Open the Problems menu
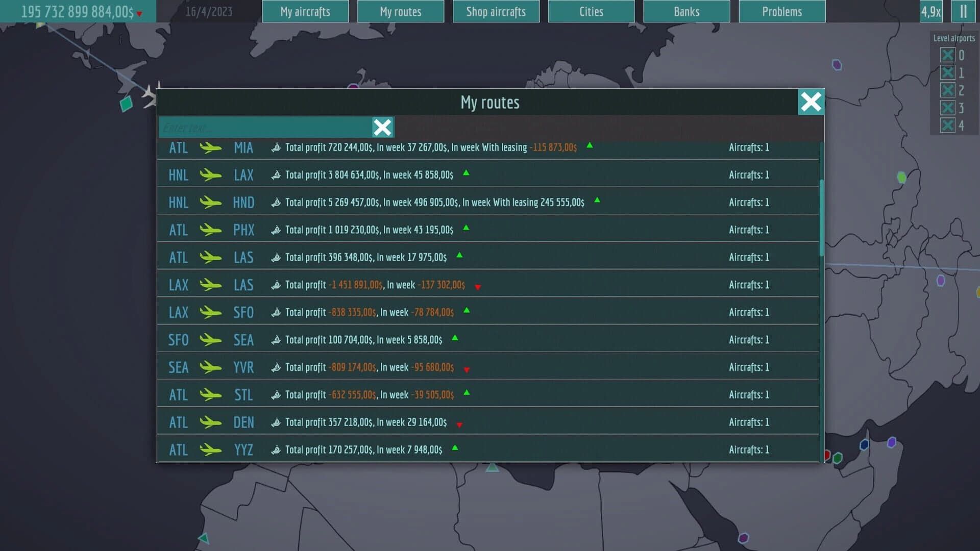Viewport: 980px width, 551px height. [781, 11]
